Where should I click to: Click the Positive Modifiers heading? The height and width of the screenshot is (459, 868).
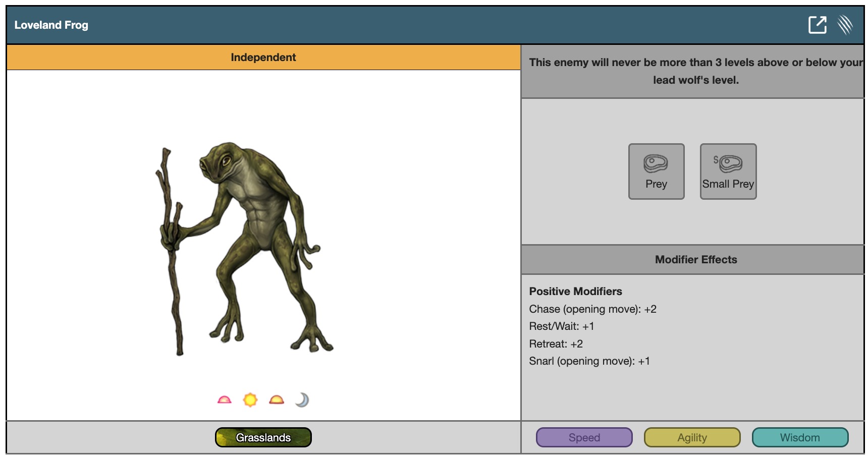click(x=575, y=292)
